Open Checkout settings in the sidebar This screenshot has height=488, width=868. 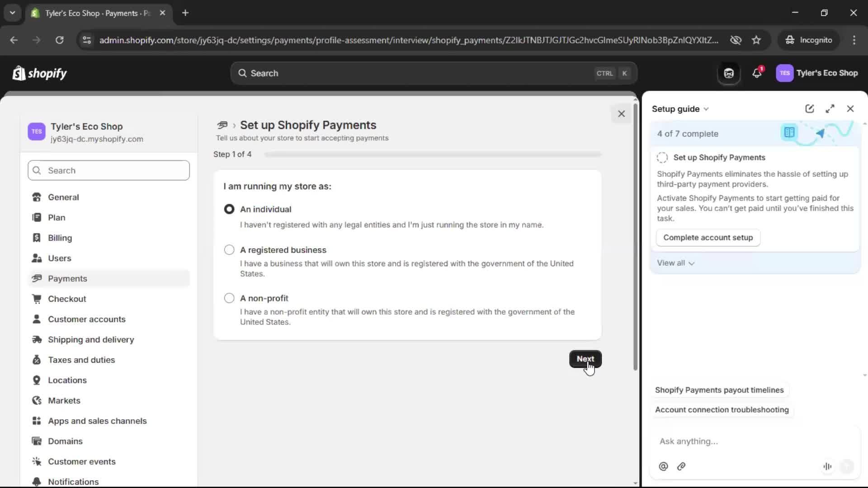pyautogui.click(x=67, y=299)
